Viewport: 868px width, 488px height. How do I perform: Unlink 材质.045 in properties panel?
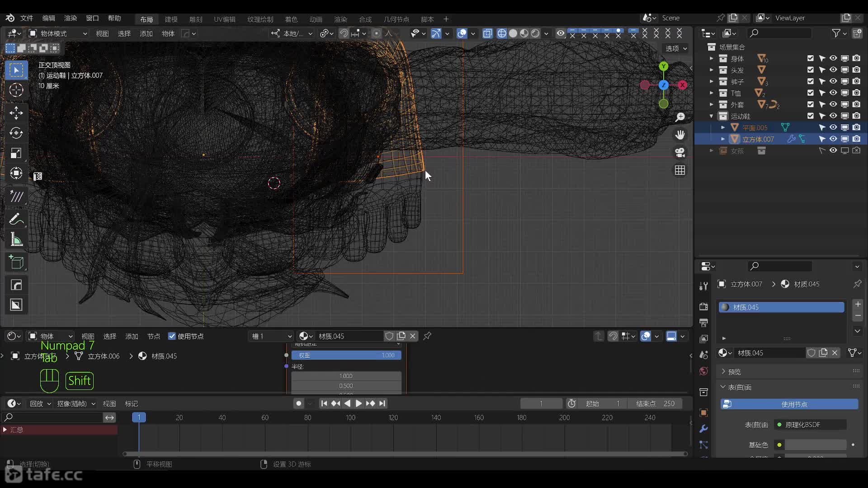pos(835,353)
